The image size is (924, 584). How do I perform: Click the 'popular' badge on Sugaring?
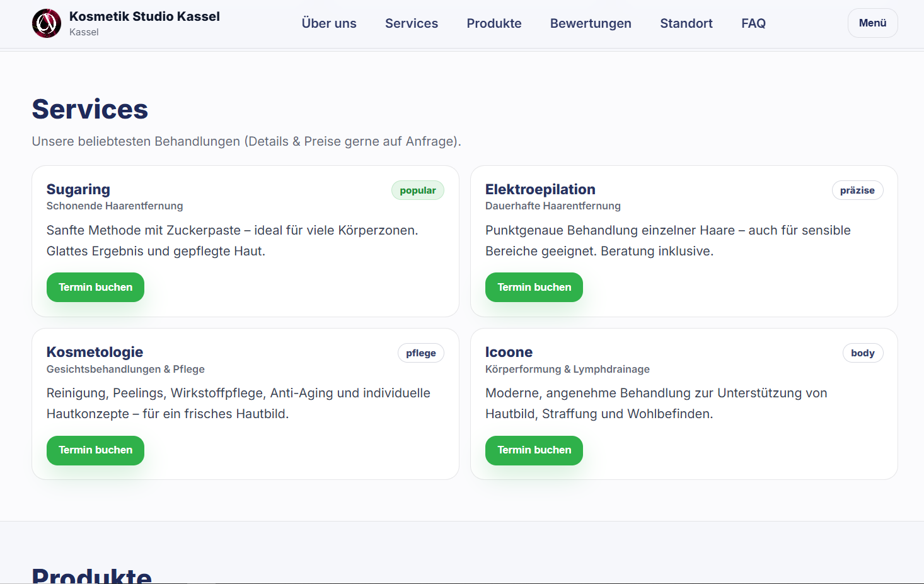[x=417, y=190]
